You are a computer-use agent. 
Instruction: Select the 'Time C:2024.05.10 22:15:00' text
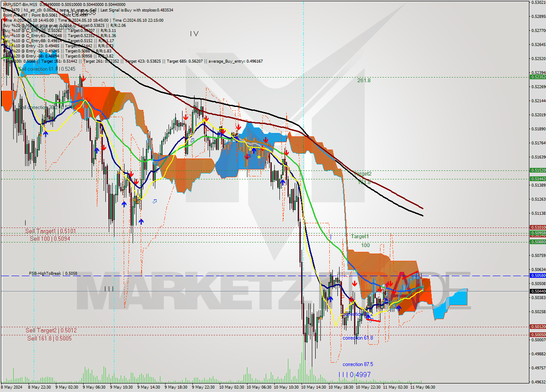click(137, 20)
